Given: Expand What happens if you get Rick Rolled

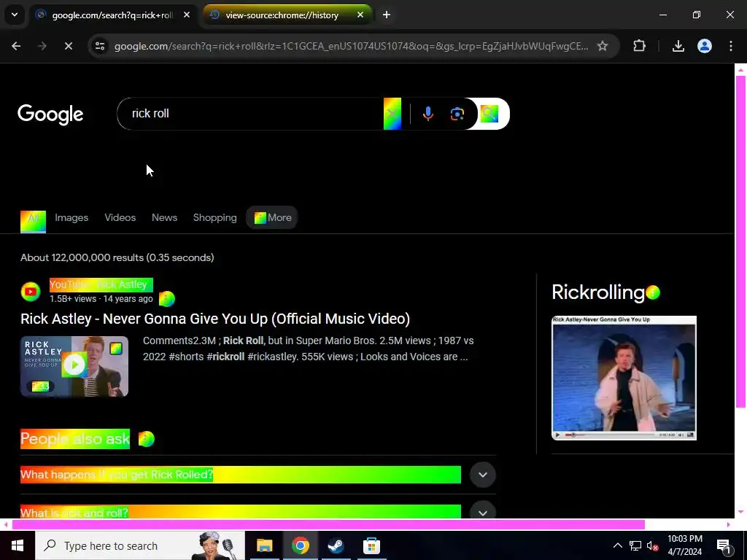Looking at the screenshot, I should [x=483, y=475].
